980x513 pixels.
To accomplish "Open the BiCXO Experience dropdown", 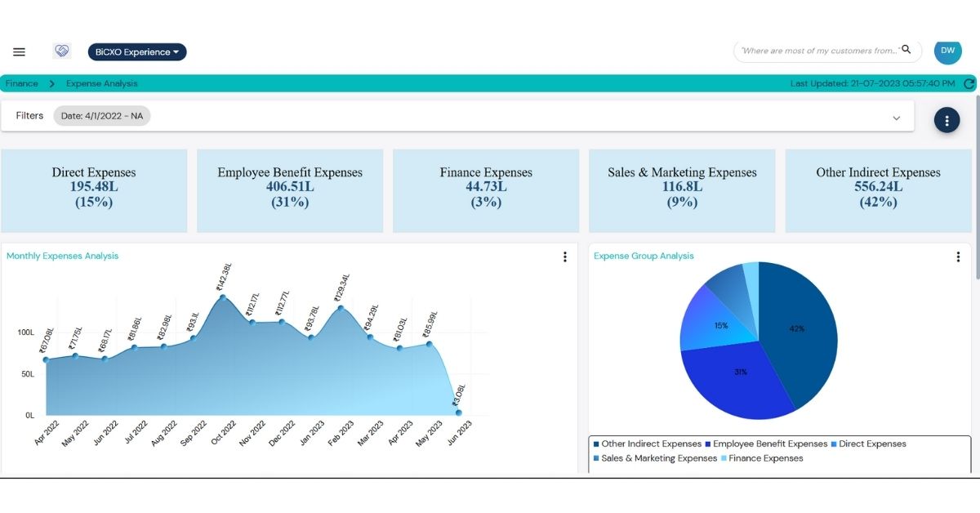I will point(137,51).
